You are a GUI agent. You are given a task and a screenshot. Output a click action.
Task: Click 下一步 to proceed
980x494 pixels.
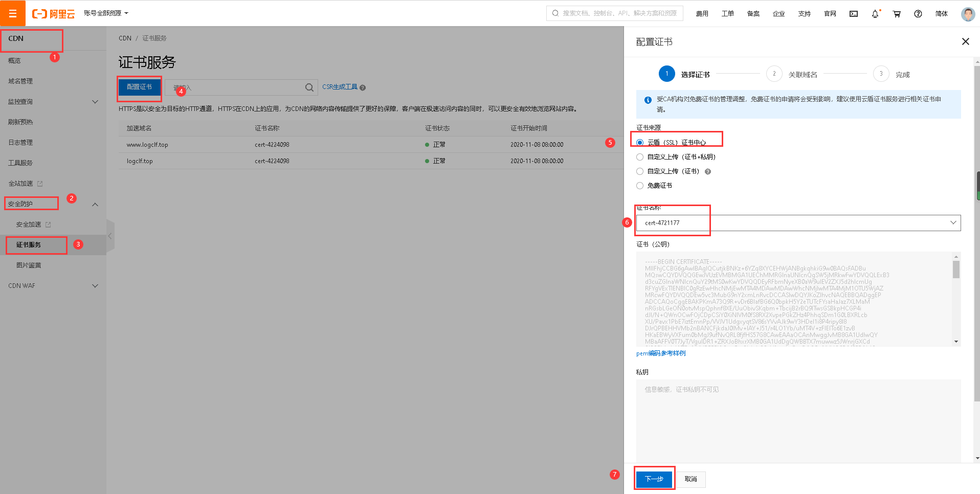point(654,479)
